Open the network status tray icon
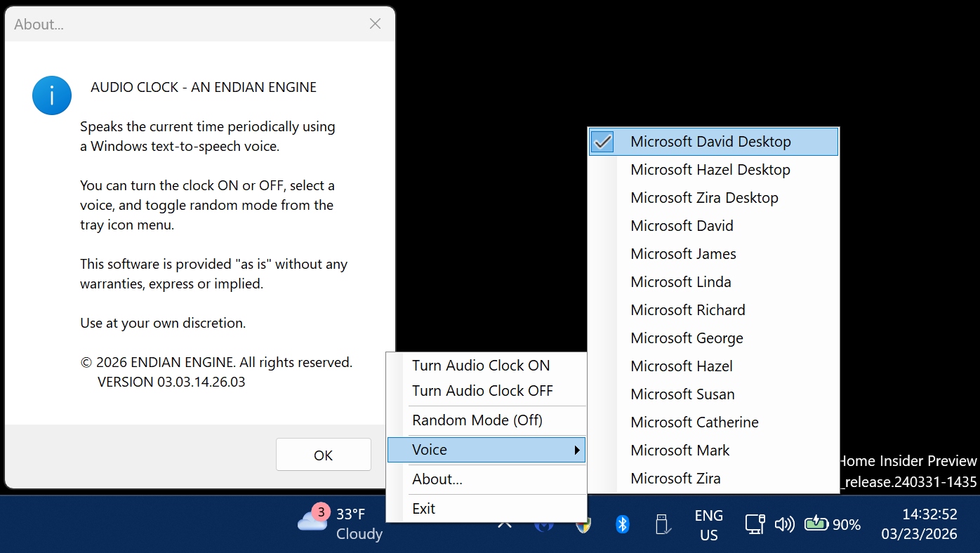980x553 pixels. pos(755,524)
